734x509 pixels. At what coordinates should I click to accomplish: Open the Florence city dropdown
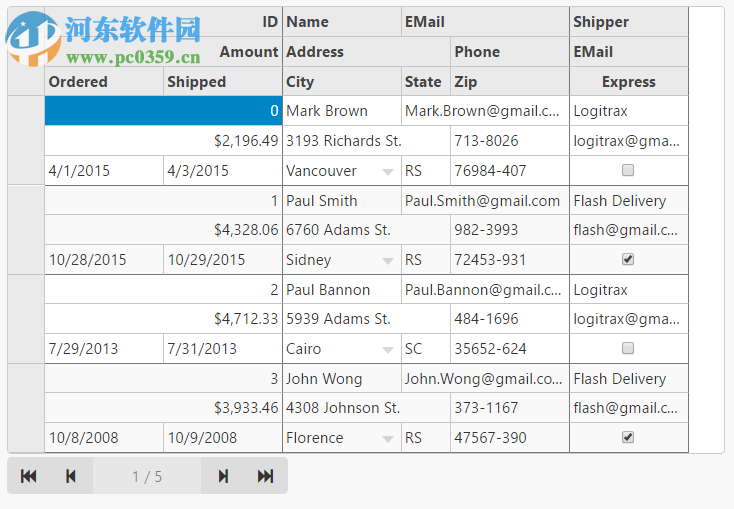[x=388, y=439]
